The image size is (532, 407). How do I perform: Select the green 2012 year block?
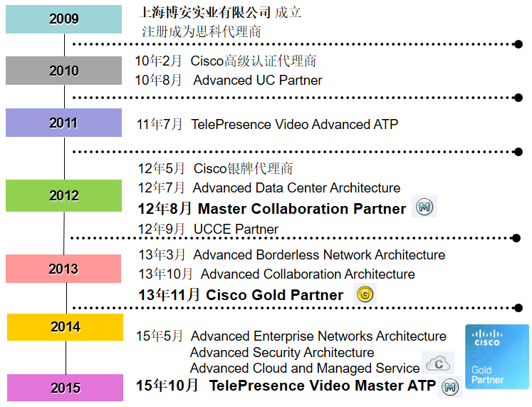point(63,195)
